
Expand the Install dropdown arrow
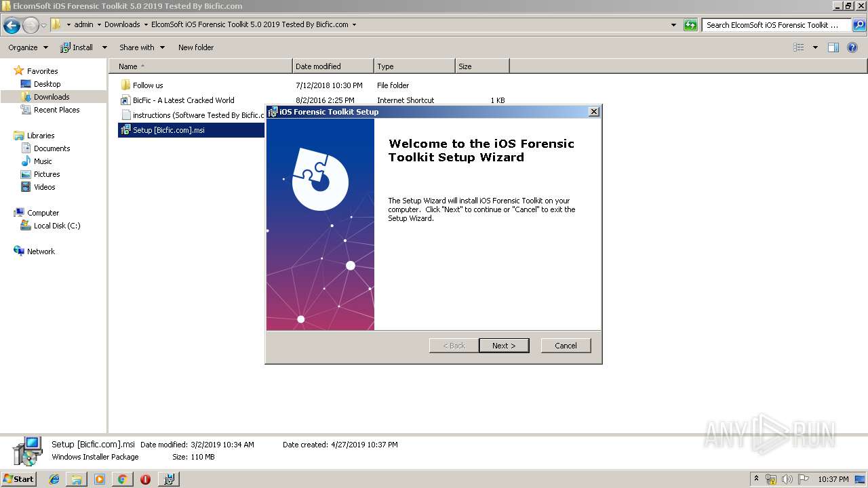[x=104, y=47]
